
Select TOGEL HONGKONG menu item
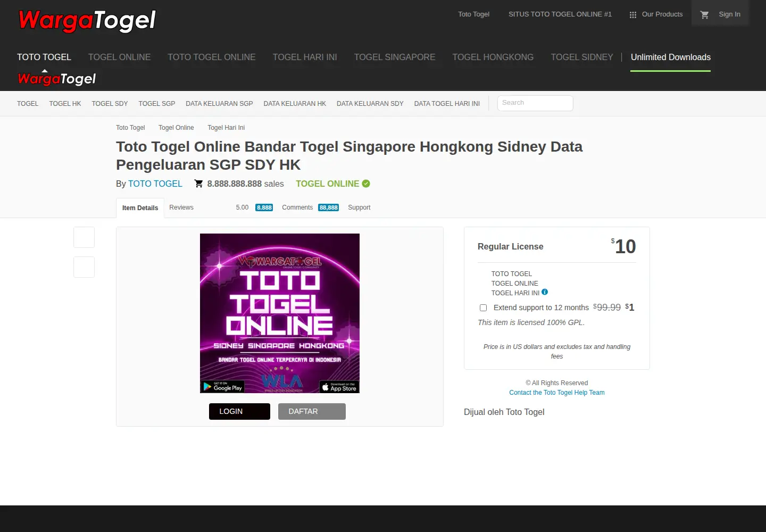(493, 57)
